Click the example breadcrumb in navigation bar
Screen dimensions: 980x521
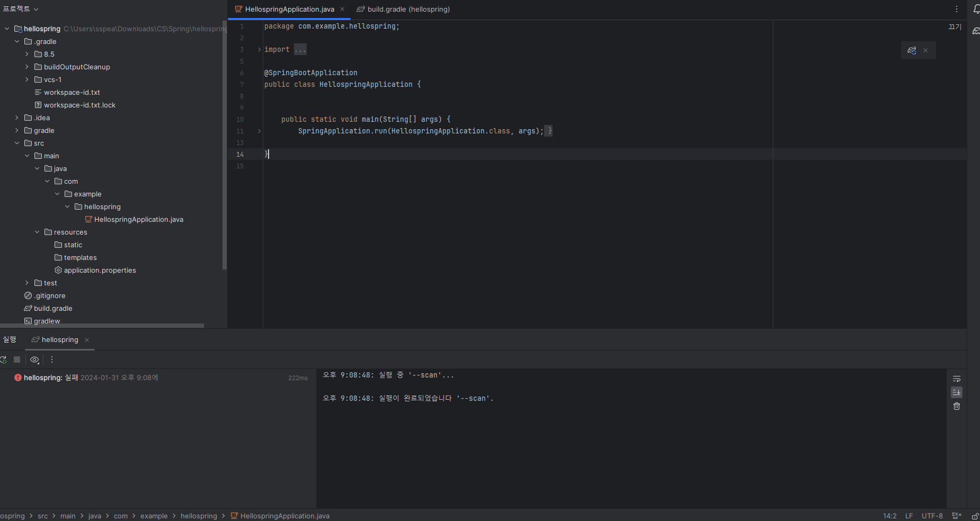(x=154, y=516)
